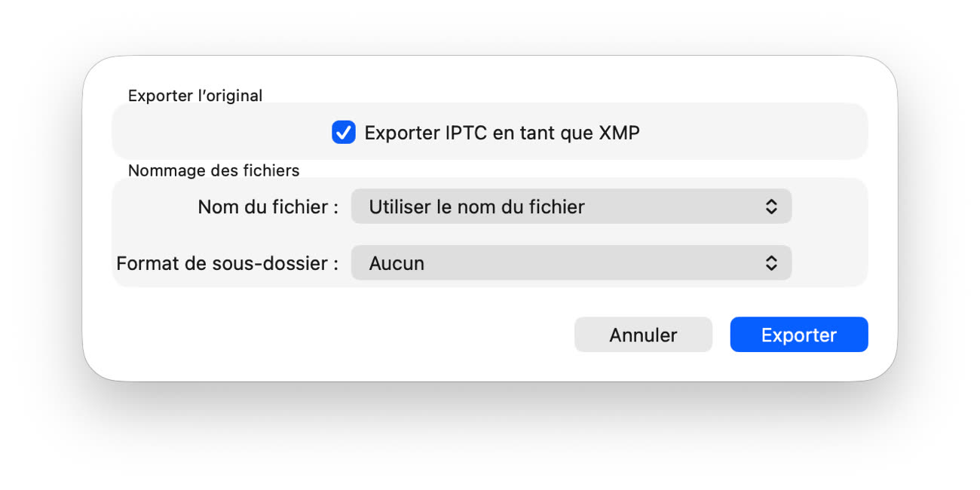The width and height of the screenshot is (980, 490).
Task: Open the Format de sous-dossier dropdown
Action: click(571, 263)
